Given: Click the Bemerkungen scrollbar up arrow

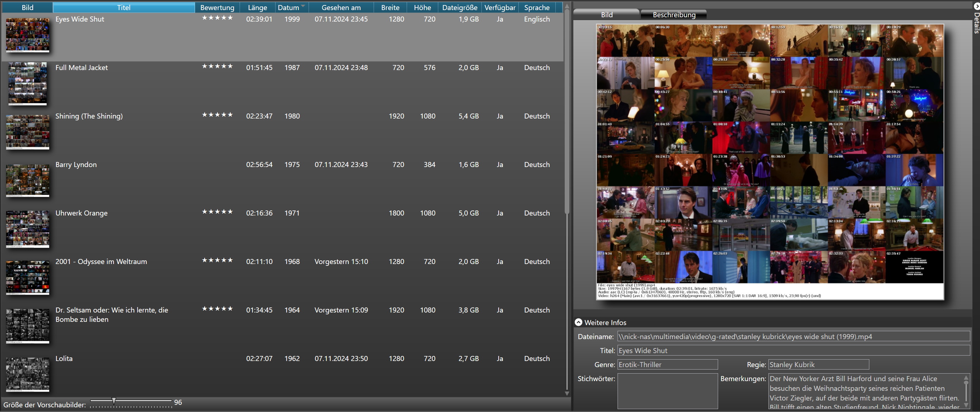Looking at the screenshot, I should [x=966, y=378].
